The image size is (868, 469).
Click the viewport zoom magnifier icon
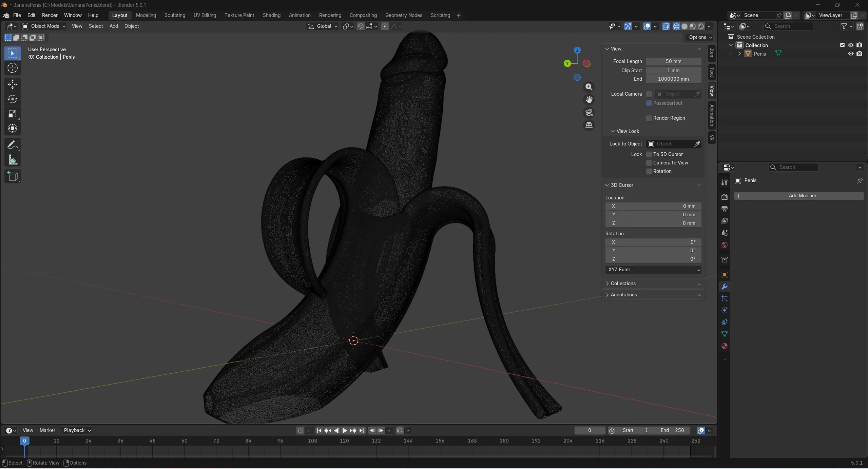coord(589,87)
